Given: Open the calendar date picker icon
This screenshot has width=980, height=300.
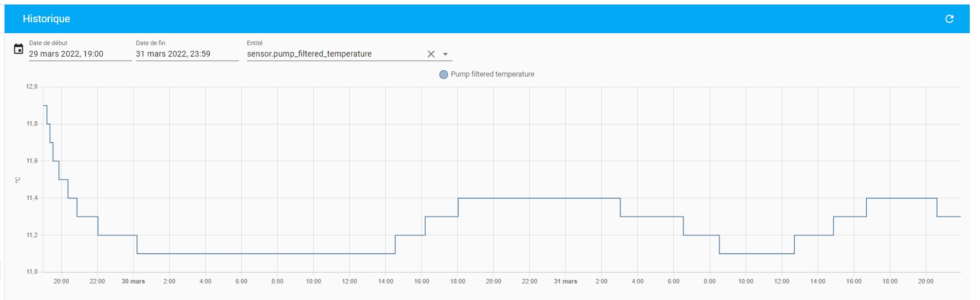Looking at the screenshot, I should tap(18, 49).
